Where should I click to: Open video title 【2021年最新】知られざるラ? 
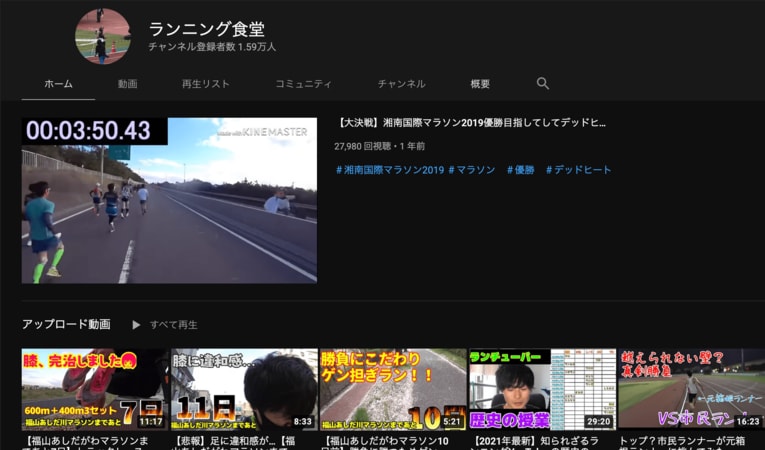point(536,442)
